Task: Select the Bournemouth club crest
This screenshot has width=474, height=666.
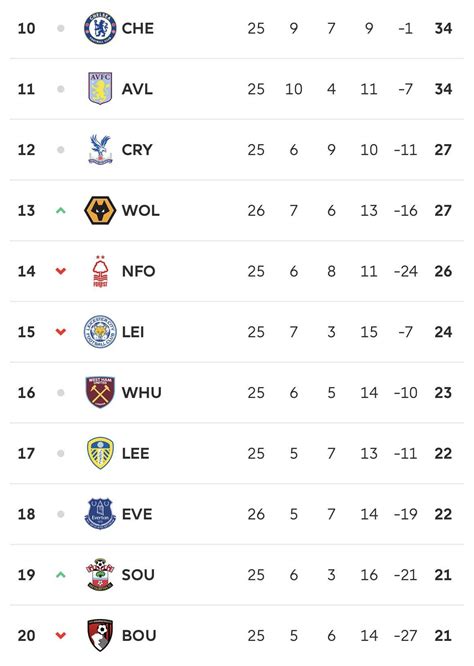Action: (100, 635)
